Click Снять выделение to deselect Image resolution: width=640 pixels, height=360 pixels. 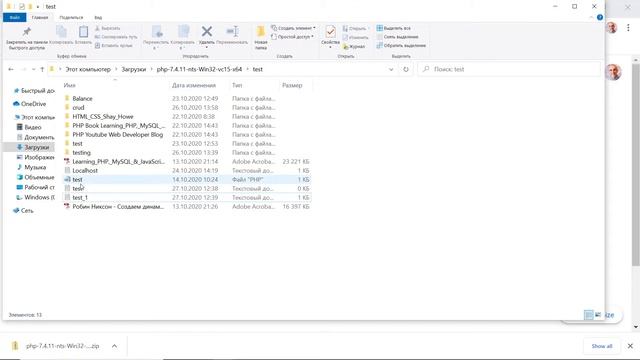pyautogui.click(x=397, y=37)
